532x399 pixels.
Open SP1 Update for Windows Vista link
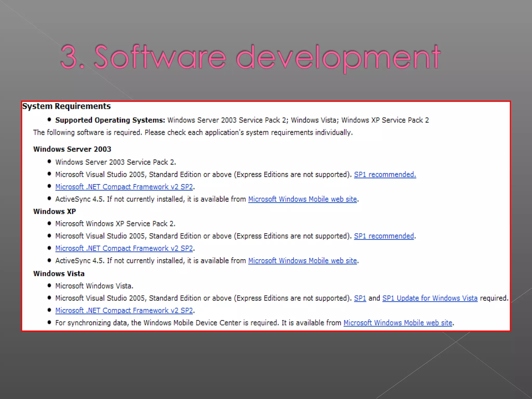[x=430, y=298]
